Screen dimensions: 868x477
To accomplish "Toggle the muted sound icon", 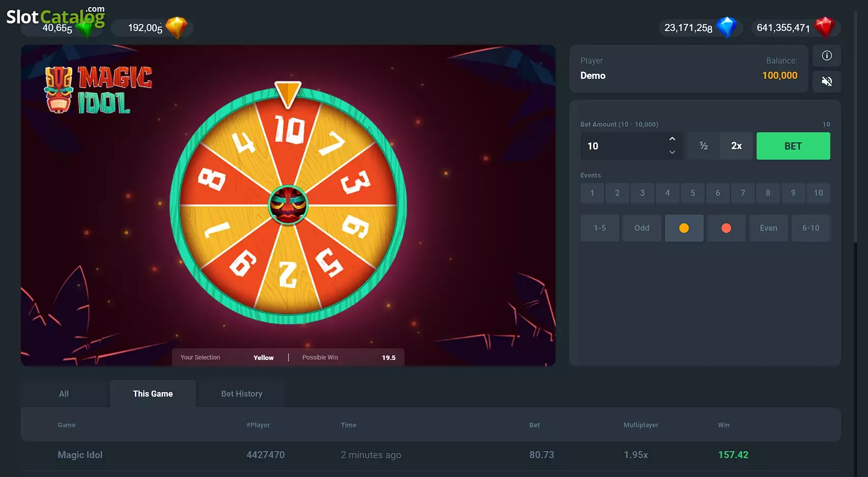I will pyautogui.click(x=827, y=81).
